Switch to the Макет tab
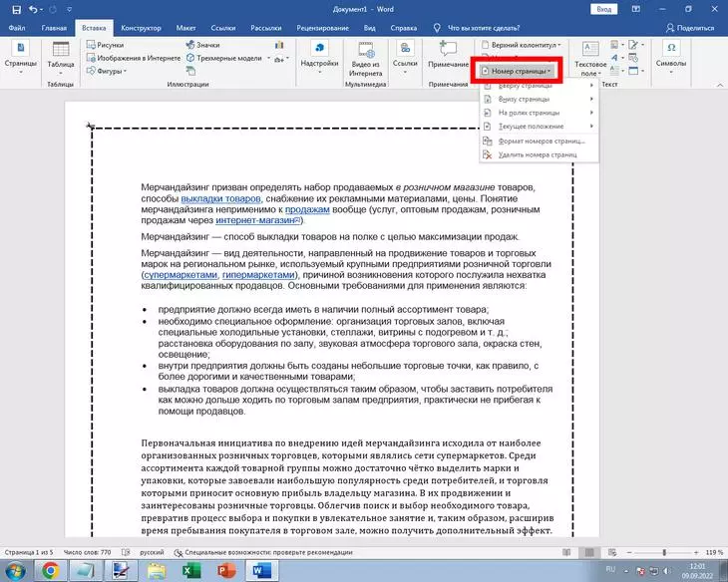728x582 pixels. 185,28
